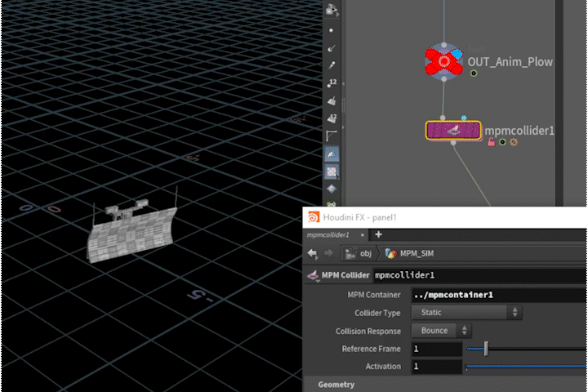Click the green badge under OUT_Anim_Plow
Viewport: 588px width, 392px height.
[x=474, y=73]
